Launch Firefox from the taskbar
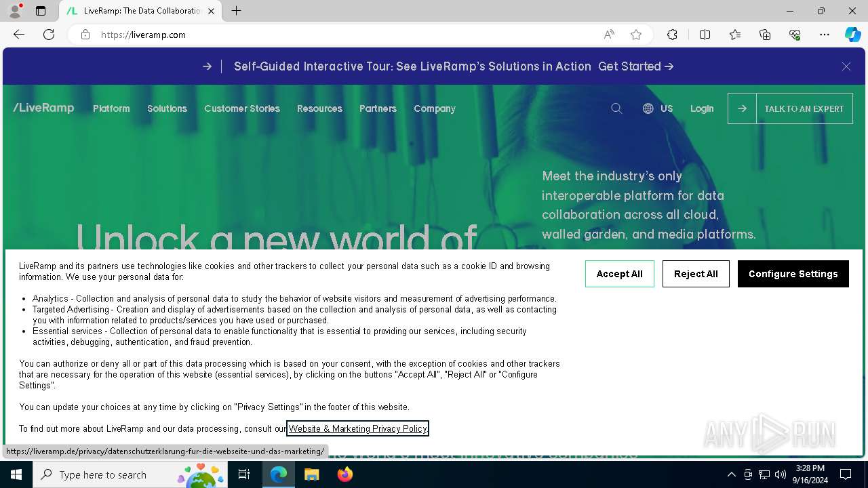868x488 pixels. point(344,474)
